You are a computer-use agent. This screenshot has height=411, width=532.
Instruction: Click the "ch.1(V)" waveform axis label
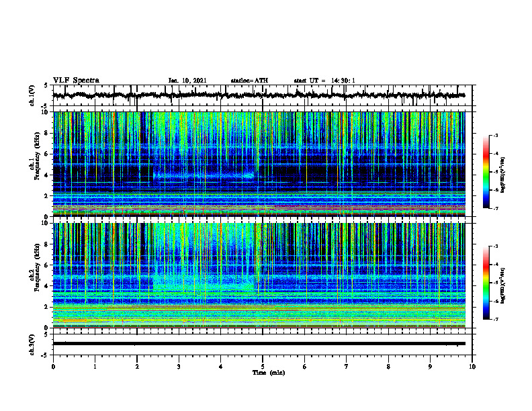coord(32,95)
